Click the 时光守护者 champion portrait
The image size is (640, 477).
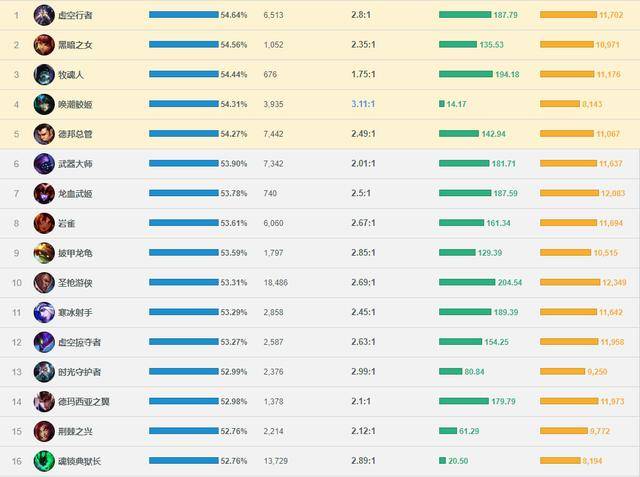pos(44,371)
